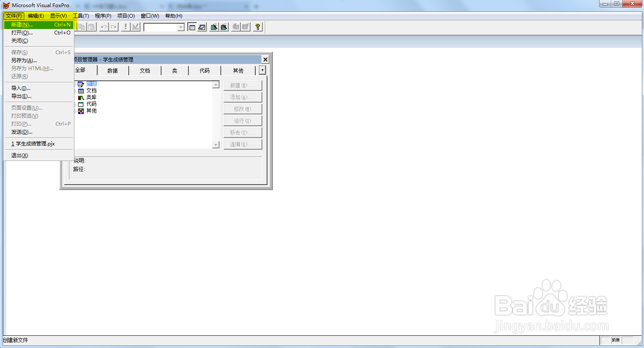Viewport: 644px width, 348px height.
Task: Choose 导入(I)... from File menu
Action: tap(39, 88)
